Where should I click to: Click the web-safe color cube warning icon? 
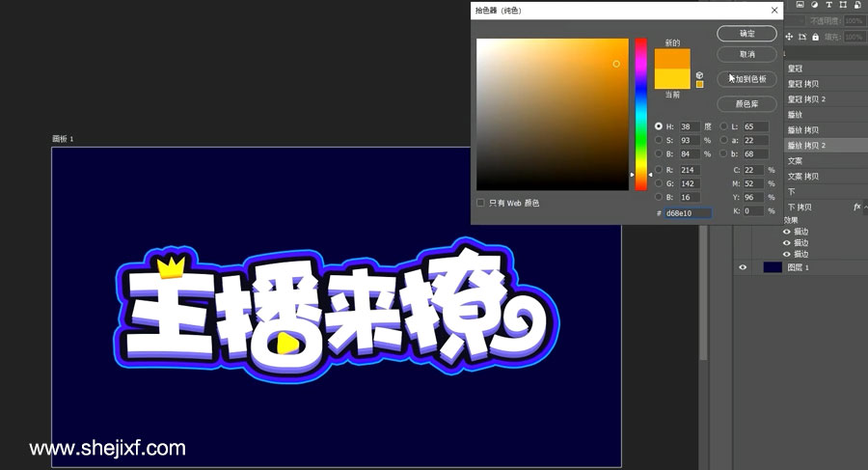pos(699,75)
